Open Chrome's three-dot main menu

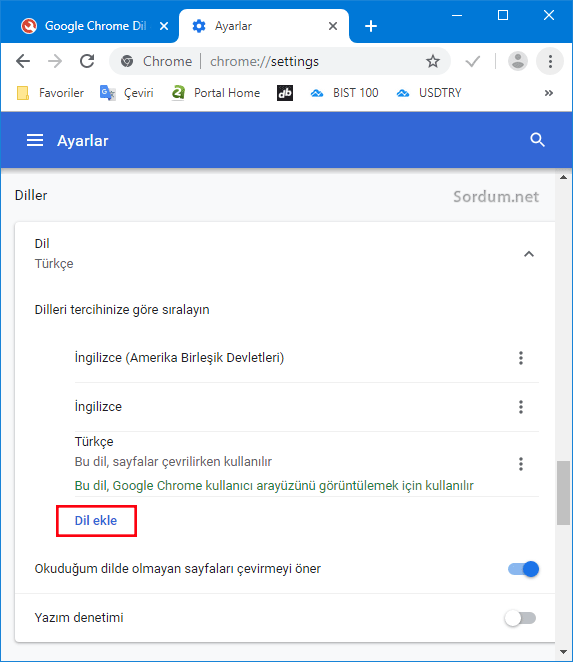pyautogui.click(x=550, y=61)
